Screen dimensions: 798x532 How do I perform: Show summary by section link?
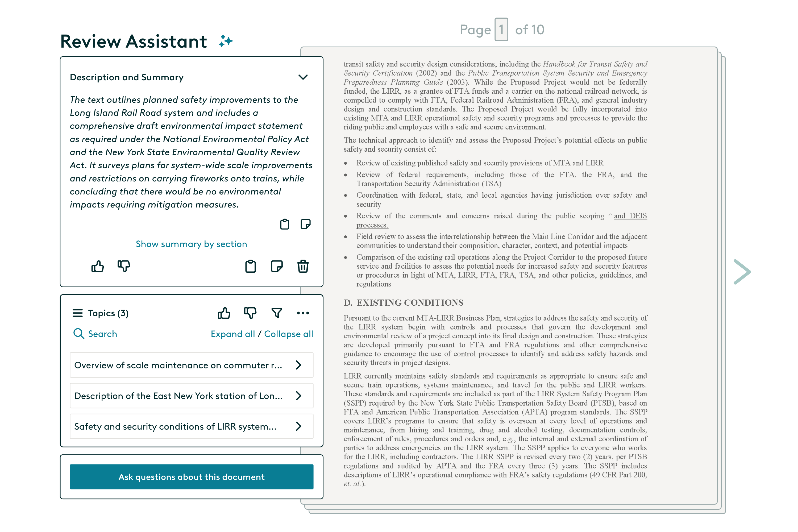pos(192,243)
